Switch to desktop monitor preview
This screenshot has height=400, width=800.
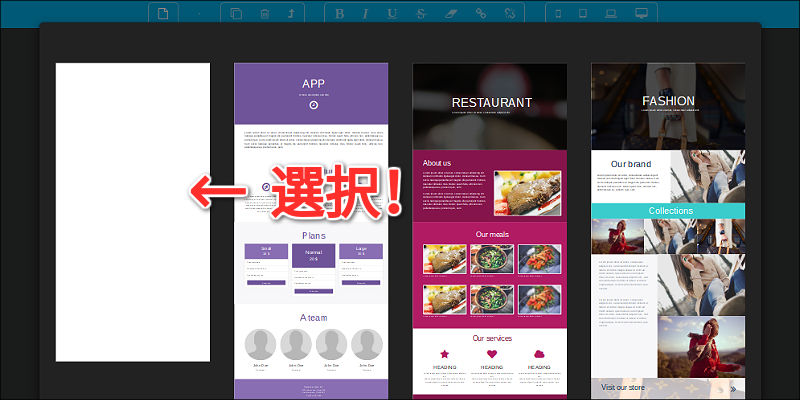(641, 14)
